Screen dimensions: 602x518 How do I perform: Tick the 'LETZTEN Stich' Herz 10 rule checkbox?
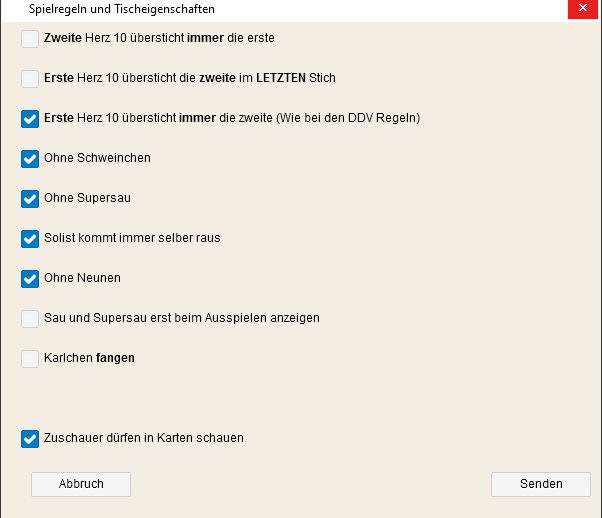tap(30, 79)
